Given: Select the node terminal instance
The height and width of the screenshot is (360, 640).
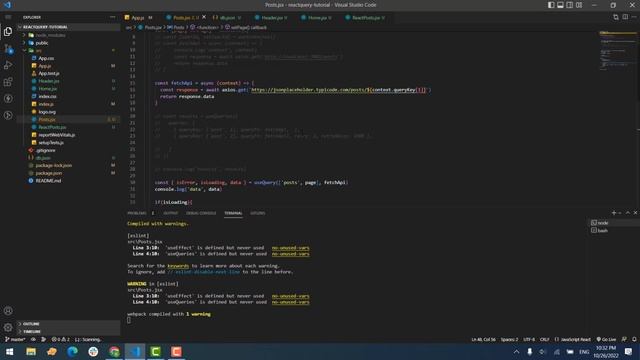Looking at the screenshot, I should (x=614, y=223).
